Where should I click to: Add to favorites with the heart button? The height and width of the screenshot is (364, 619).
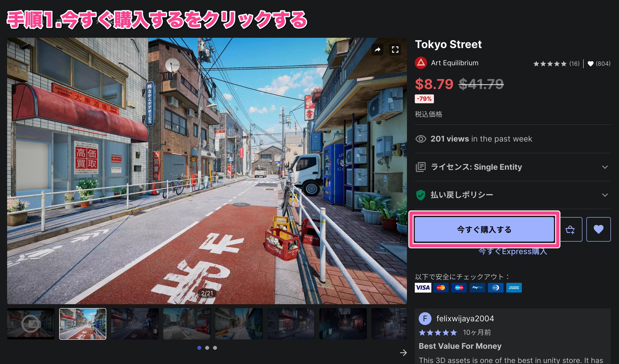[x=598, y=229]
